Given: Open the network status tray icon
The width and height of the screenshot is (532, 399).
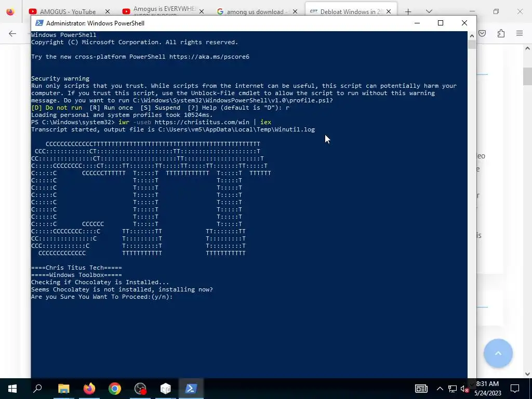Looking at the screenshot, I should [x=453, y=389].
